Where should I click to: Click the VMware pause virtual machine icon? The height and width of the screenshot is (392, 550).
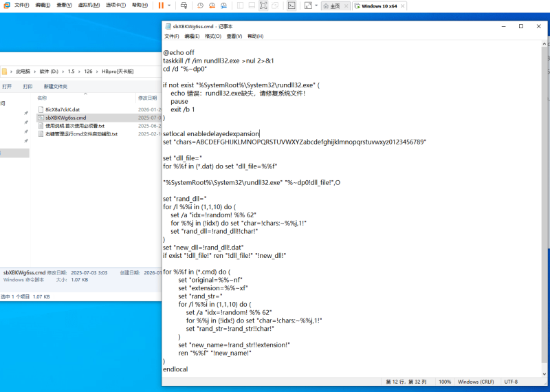(x=161, y=6)
